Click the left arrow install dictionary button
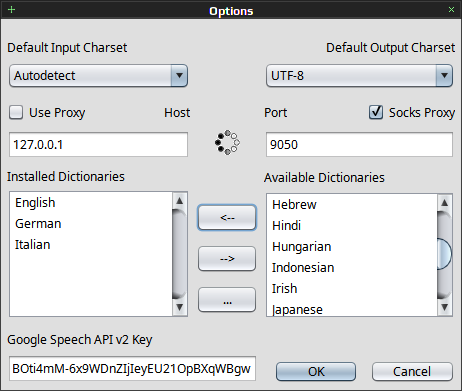Screen dimensions: 462x391 coord(227,218)
